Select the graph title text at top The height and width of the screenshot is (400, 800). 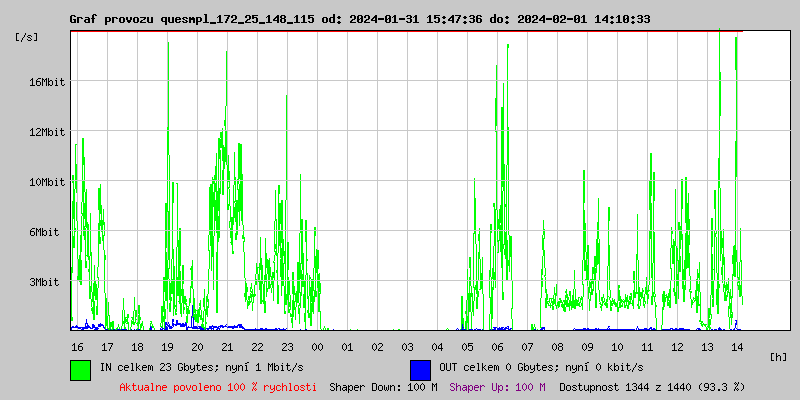[360, 19]
